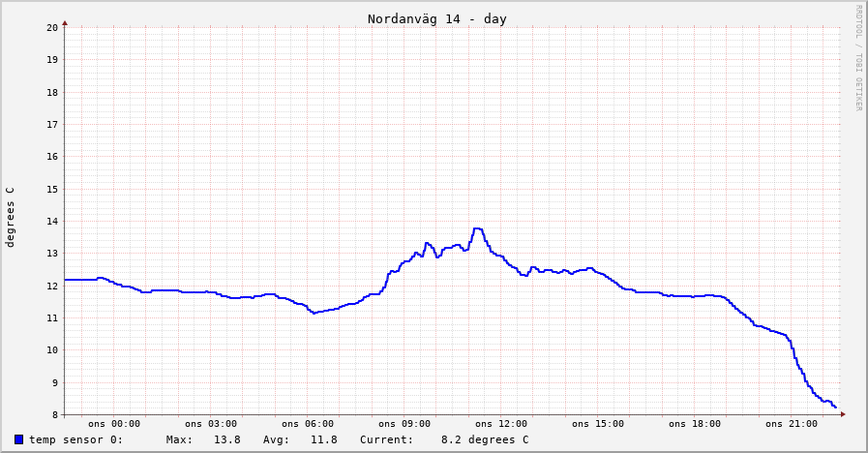Click the 'ons 06:00' time axis label
The height and width of the screenshot is (453, 868).
point(308,424)
